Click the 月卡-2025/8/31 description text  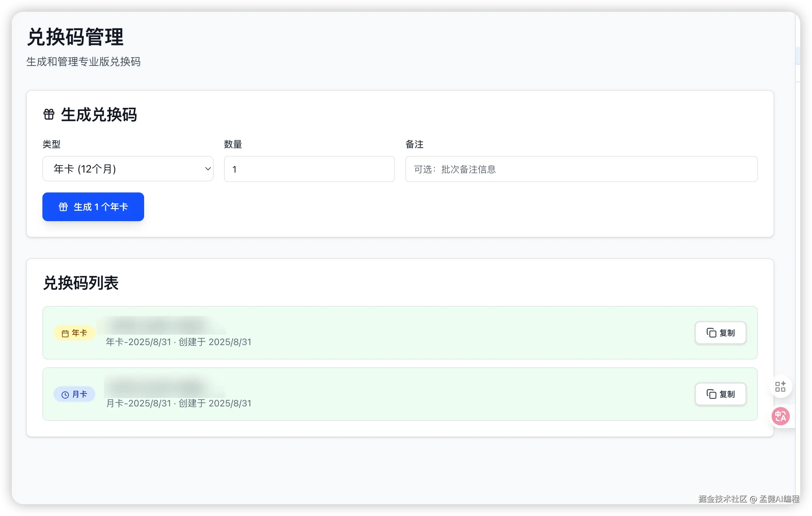coord(138,403)
